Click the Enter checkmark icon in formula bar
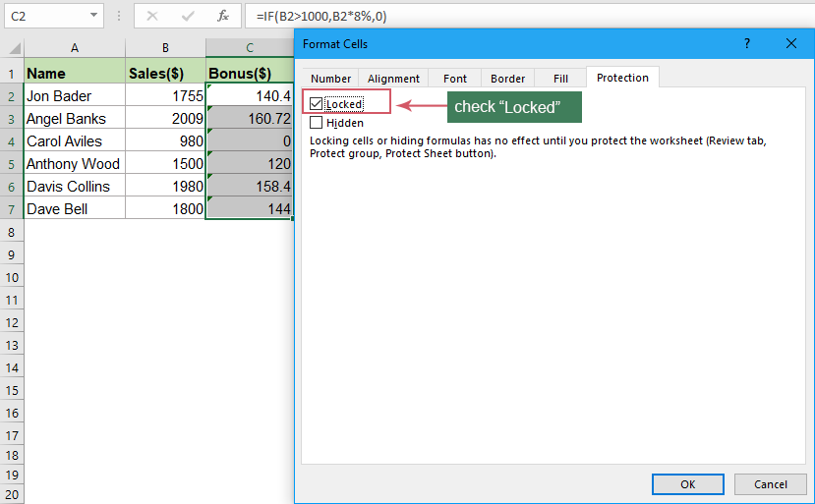Viewport: 815px width, 504px height. click(x=187, y=16)
